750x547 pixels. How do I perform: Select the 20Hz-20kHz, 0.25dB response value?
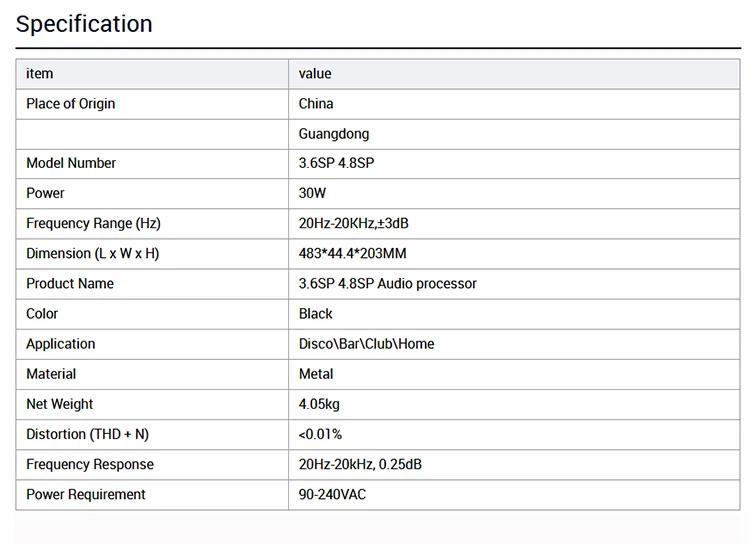pos(360,465)
